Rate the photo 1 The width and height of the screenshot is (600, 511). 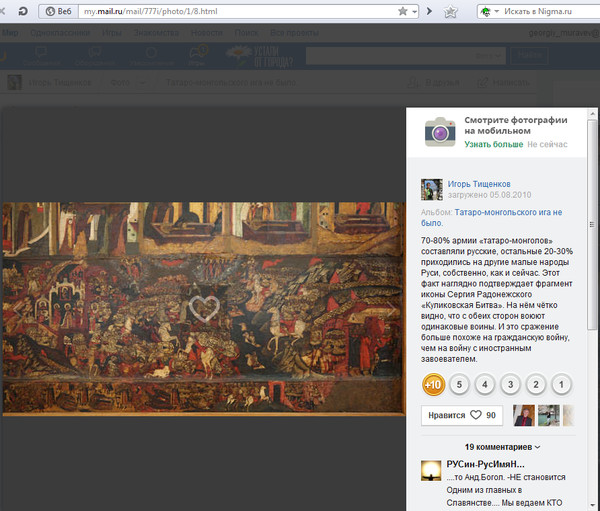(561, 384)
